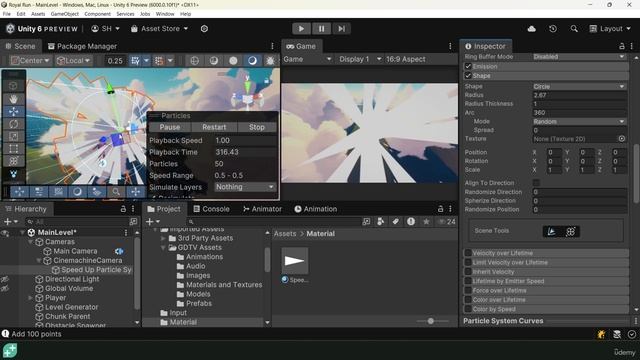Open the Arc Mode dropdown set to Random

coord(579,122)
